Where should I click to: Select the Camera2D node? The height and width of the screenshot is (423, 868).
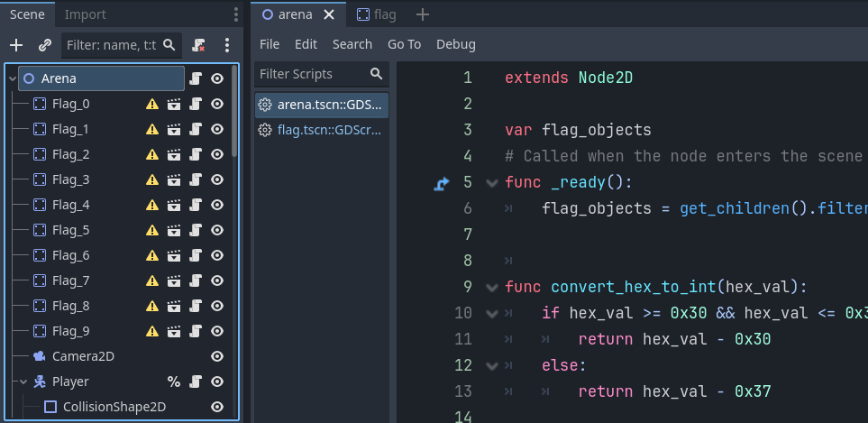(x=83, y=356)
